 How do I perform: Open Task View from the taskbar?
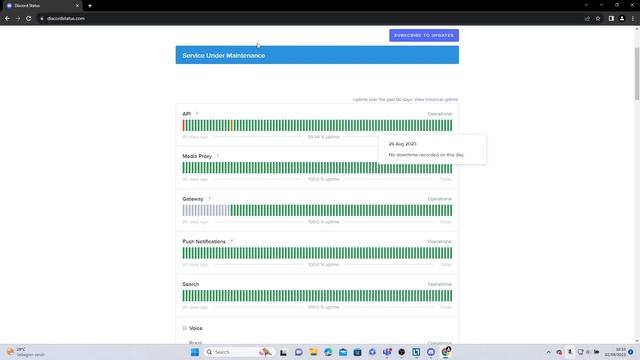pyautogui.click(x=283, y=352)
